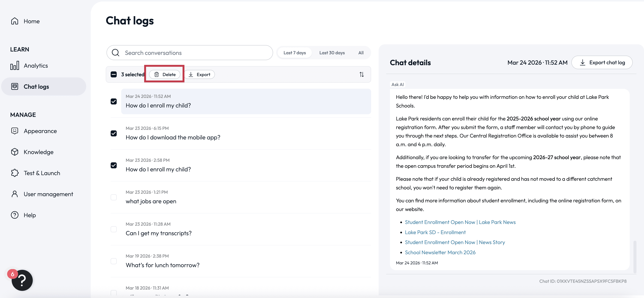
Task: Delete the selected conversations
Action: pos(164,74)
